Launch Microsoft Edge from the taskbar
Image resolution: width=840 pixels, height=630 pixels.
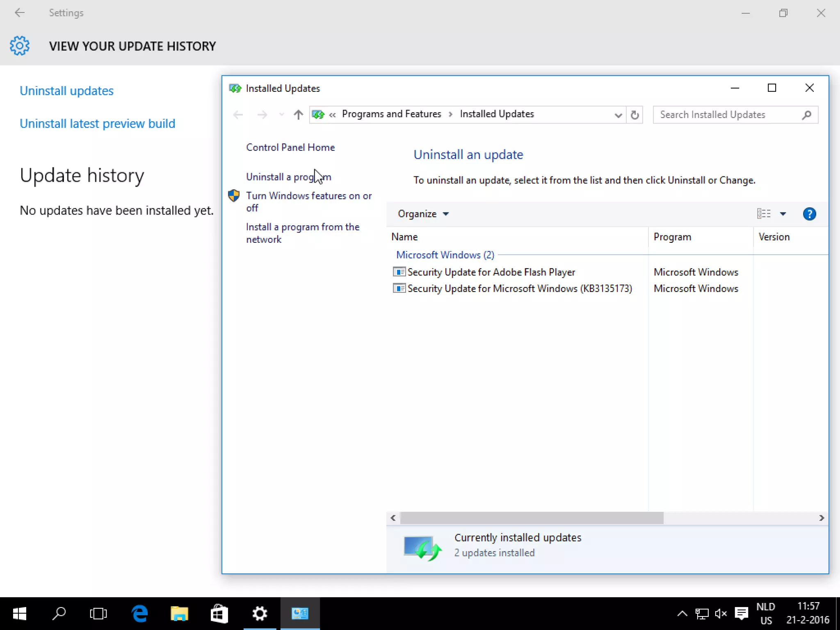(139, 614)
